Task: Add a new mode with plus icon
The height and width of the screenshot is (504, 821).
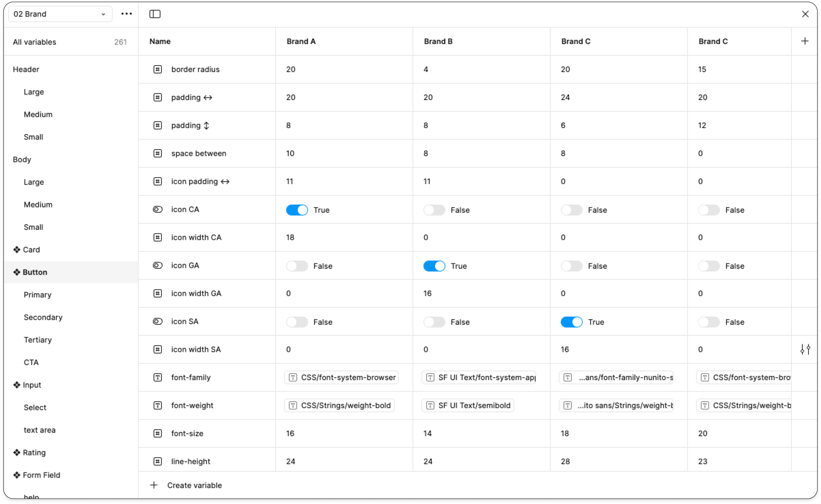Action: click(x=805, y=41)
